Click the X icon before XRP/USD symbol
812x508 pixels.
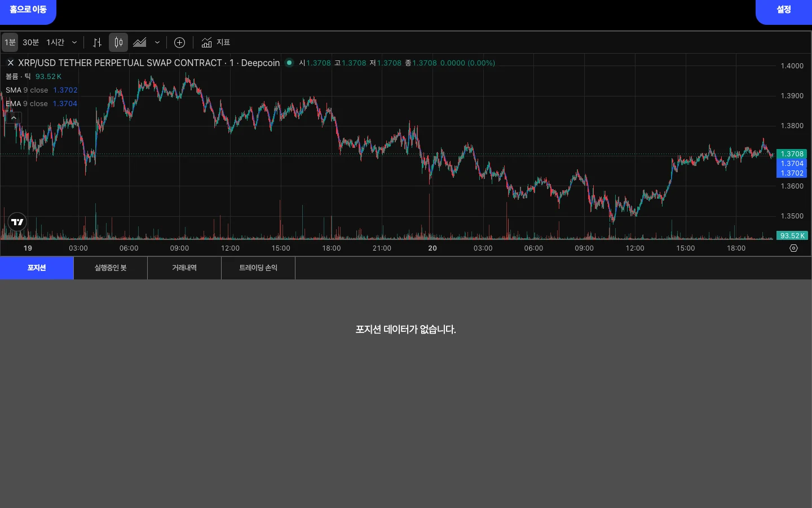pos(10,63)
